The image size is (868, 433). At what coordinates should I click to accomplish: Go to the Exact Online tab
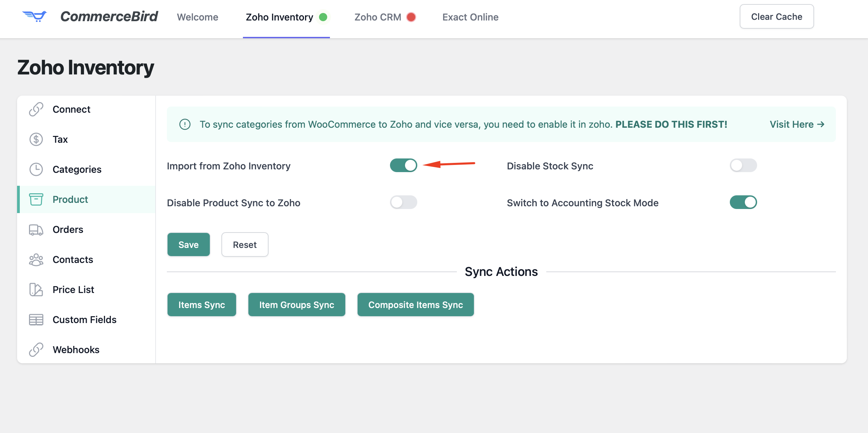[x=471, y=17]
